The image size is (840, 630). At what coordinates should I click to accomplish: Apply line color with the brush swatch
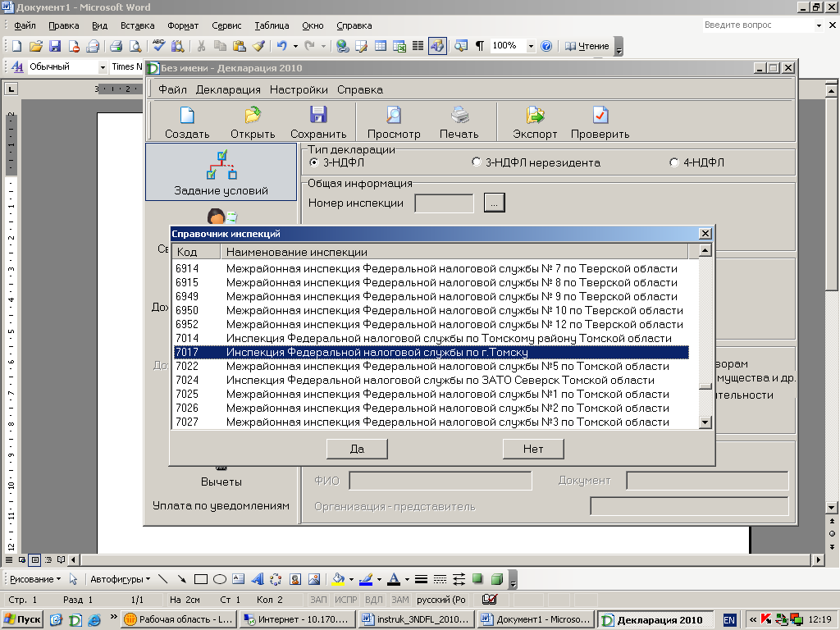pyautogui.click(x=367, y=579)
